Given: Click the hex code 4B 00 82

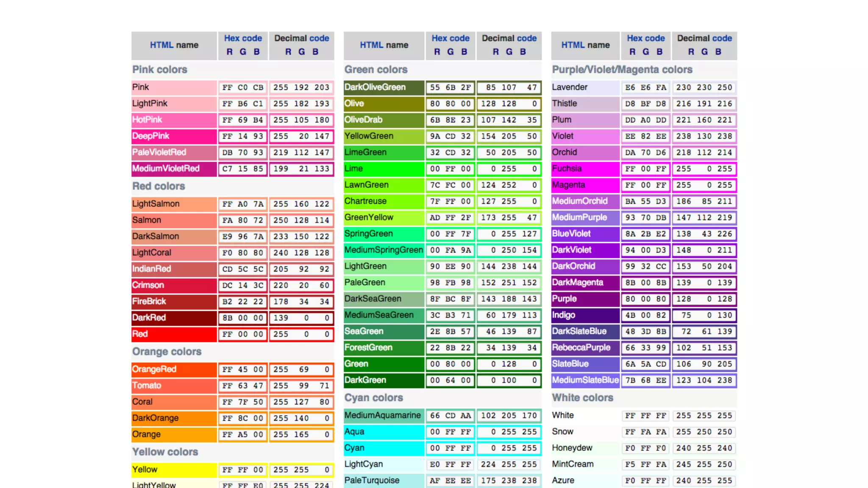Looking at the screenshot, I should [645, 315].
